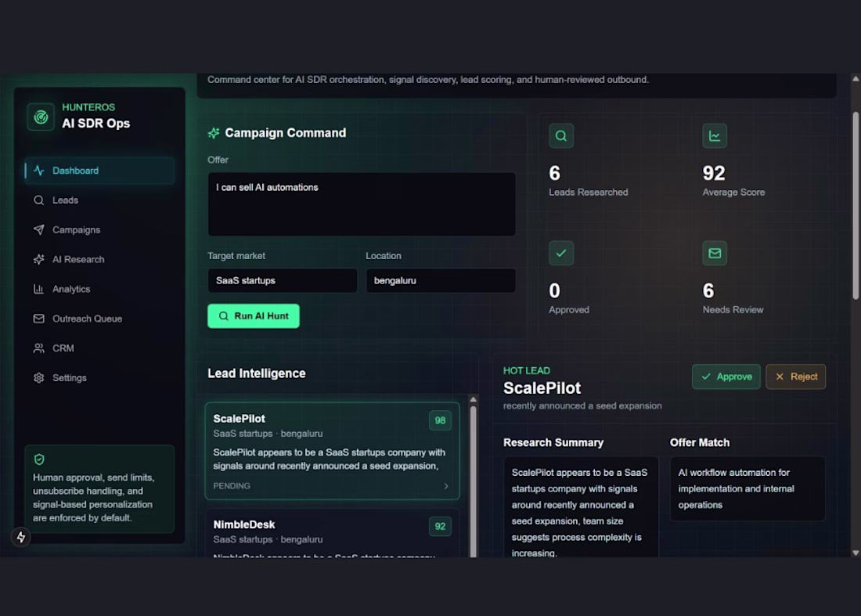Select the ScalePilot lead card
861x616 pixels.
[x=332, y=451]
